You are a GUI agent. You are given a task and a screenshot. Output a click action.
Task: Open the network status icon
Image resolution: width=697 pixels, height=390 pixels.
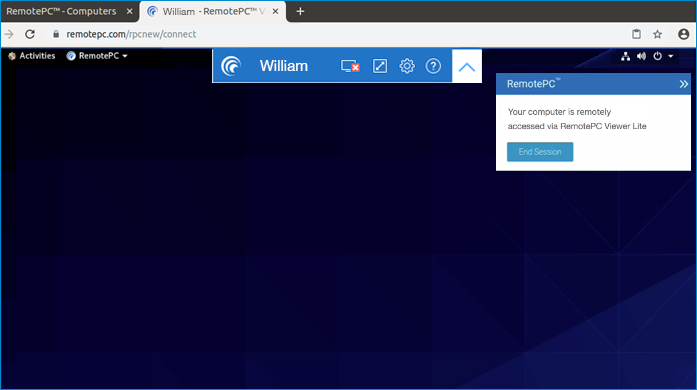pyautogui.click(x=625, y=56)
